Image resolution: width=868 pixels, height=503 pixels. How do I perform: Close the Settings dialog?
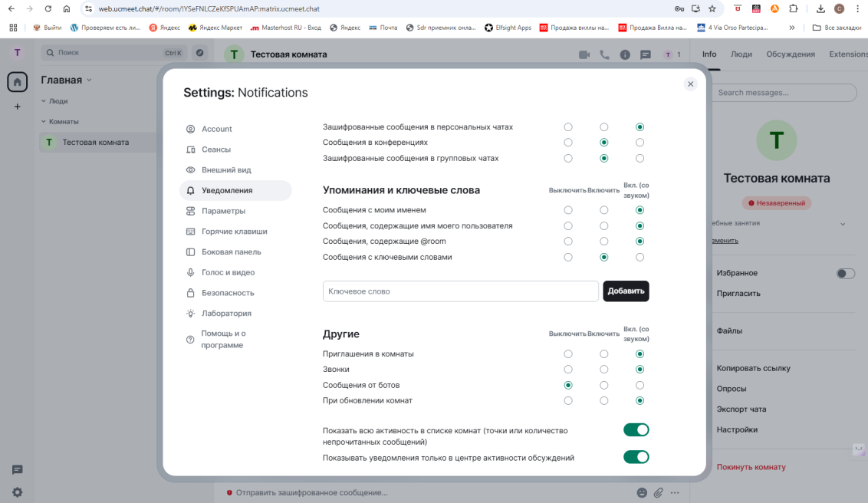click(x=690, y=84)
